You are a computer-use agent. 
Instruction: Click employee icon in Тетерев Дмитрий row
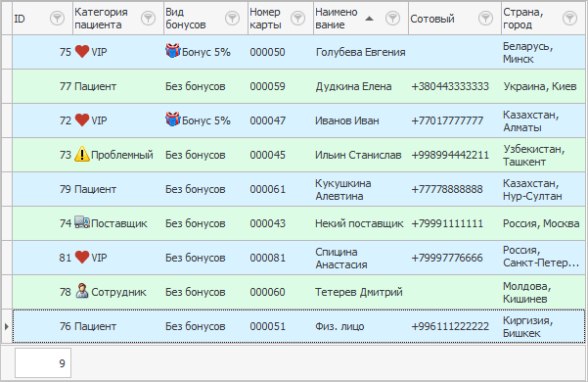coord(82,291)
